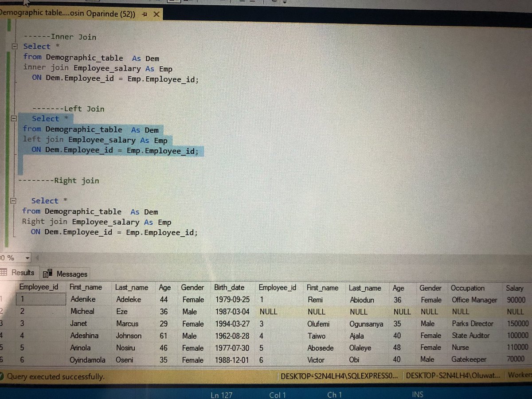Click the "-------Left Join" comment line
Screen dimensions: 532x399
click(x=68, y=109)
